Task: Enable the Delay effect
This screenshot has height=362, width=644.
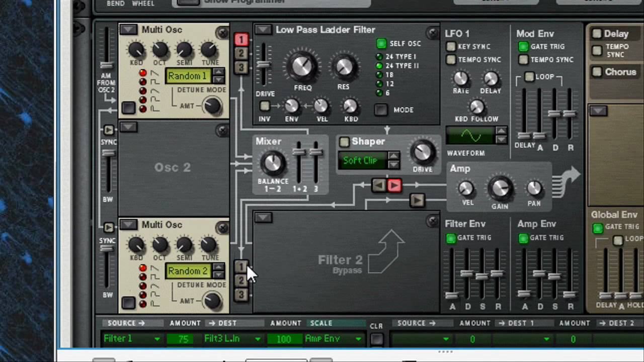Action: [x=597, y=34]
